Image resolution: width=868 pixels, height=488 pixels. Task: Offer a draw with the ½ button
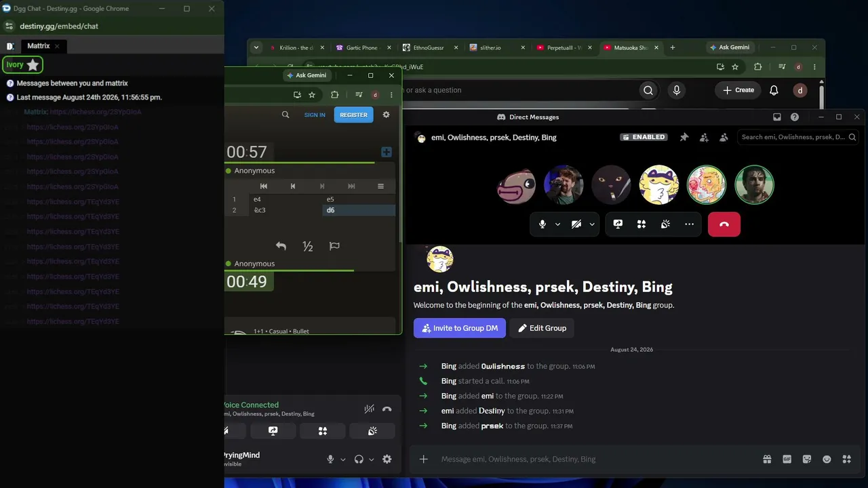pyautogui.click(x=308, y=246)
